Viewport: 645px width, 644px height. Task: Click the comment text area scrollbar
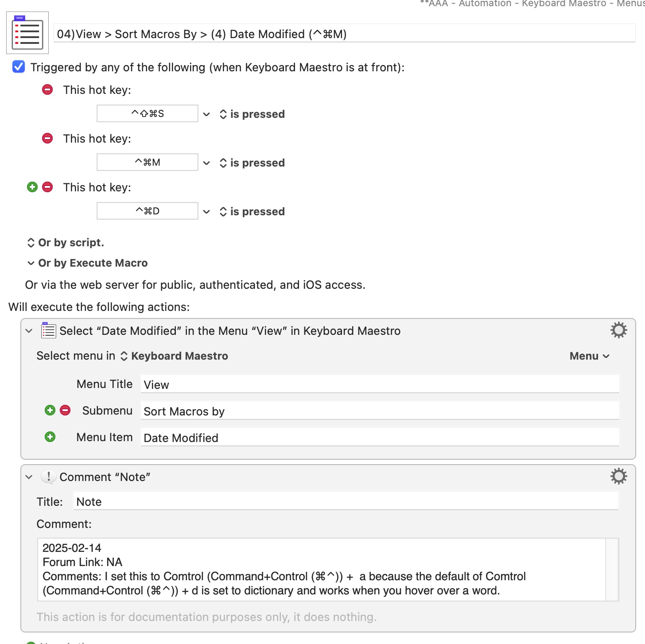click(x=612, y=570)
